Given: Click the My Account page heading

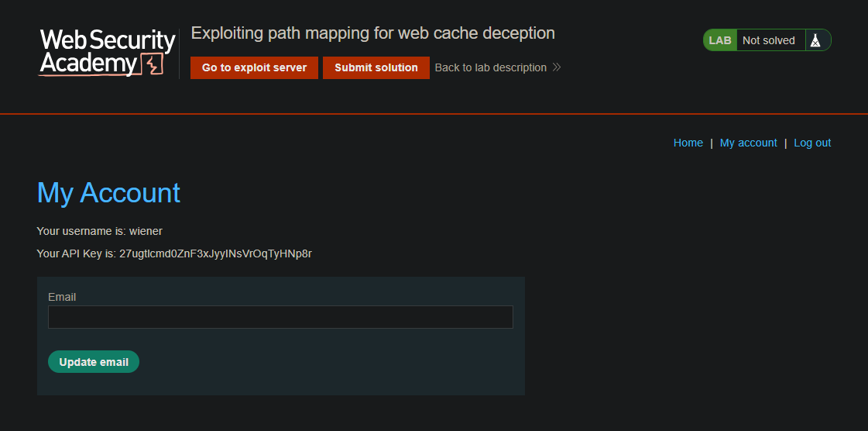Looking at the screenshot, I should [x=108, y=193].
